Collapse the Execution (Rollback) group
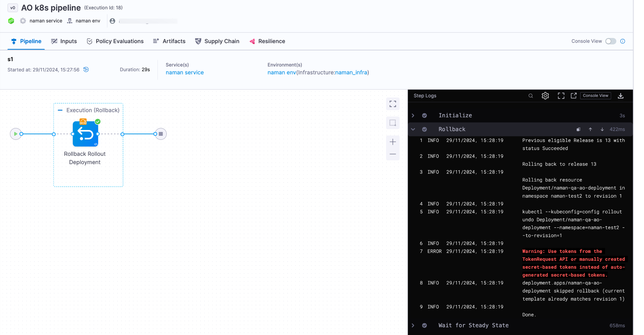644x335 pixels. [x=60, y=110]
